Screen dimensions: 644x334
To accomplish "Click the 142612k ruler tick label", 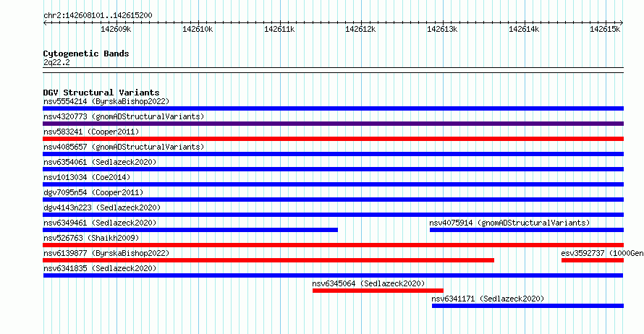I will (360, 29).
